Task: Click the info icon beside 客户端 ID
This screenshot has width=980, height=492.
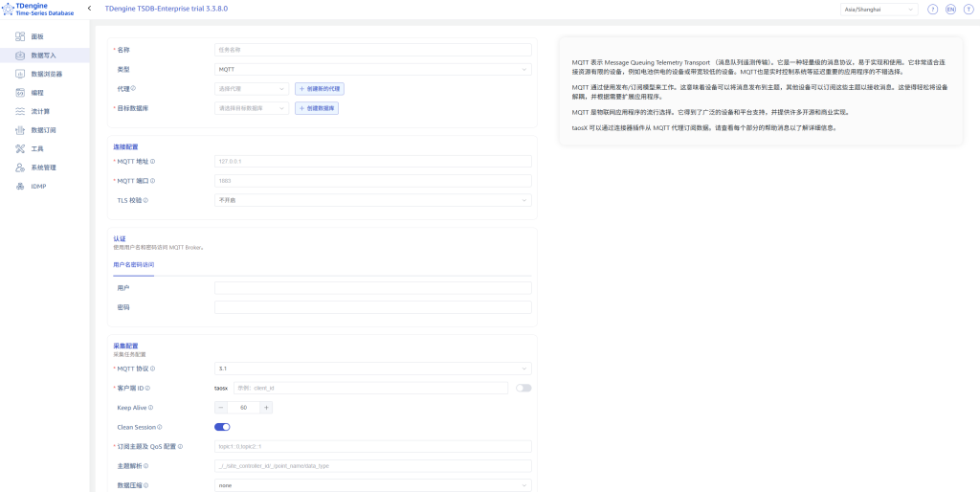Action: coord(147,389)
